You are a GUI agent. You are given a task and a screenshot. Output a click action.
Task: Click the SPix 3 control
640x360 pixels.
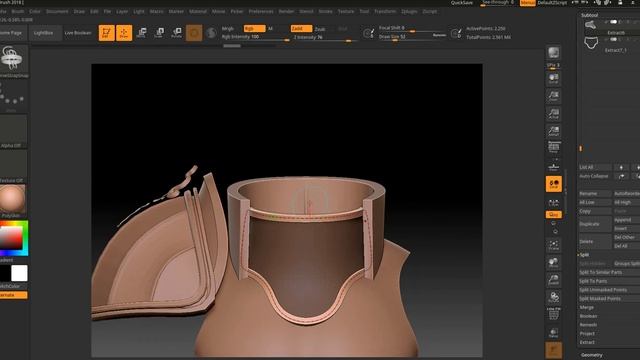coord(553,65)
